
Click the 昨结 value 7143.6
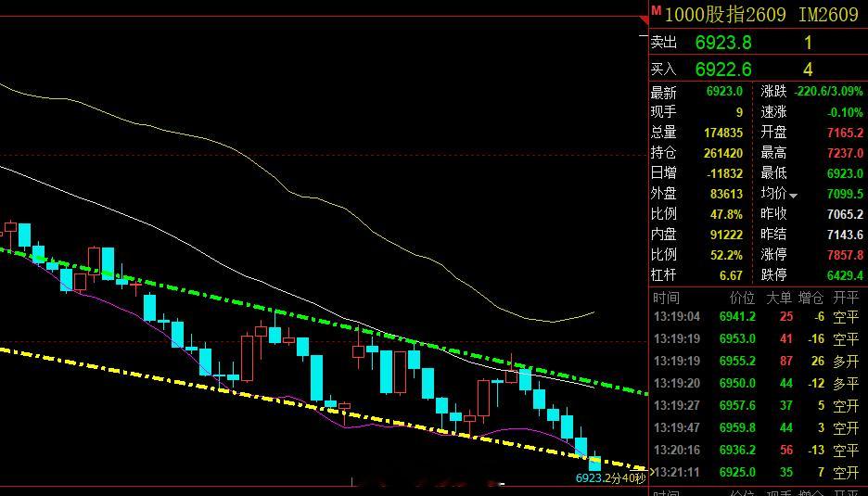(845, 235)
